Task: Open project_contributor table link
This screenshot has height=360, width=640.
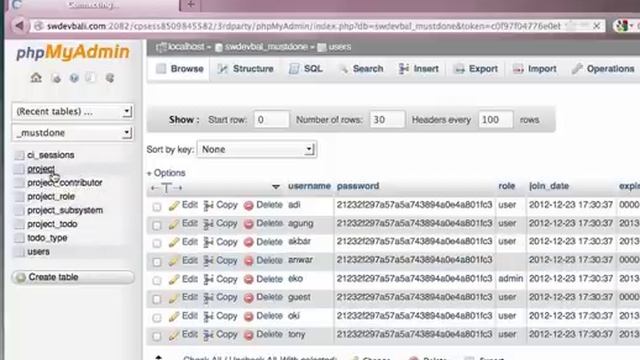Action: pos(64,183)
